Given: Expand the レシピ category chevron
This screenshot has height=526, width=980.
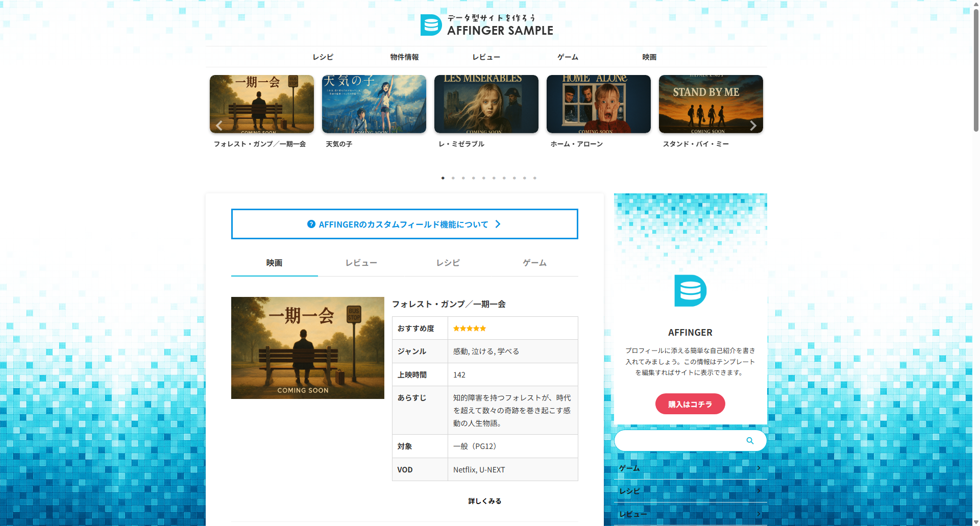Looking at the screenshot, I should point(759,491).
